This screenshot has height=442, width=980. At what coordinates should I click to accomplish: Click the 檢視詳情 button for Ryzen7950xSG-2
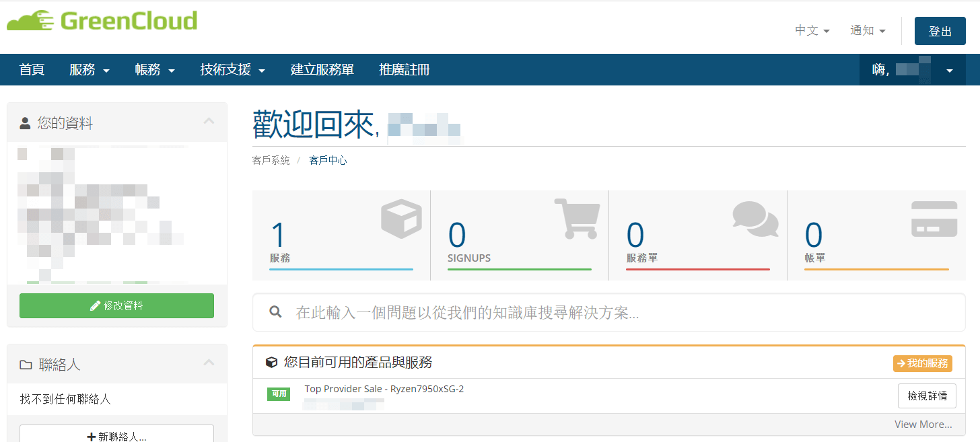click(x=927, y=396)
